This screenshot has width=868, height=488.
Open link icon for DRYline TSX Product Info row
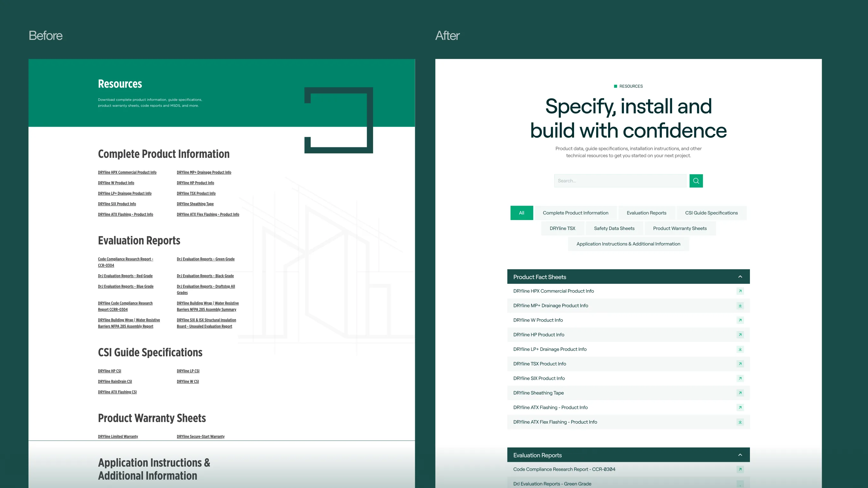740,364
